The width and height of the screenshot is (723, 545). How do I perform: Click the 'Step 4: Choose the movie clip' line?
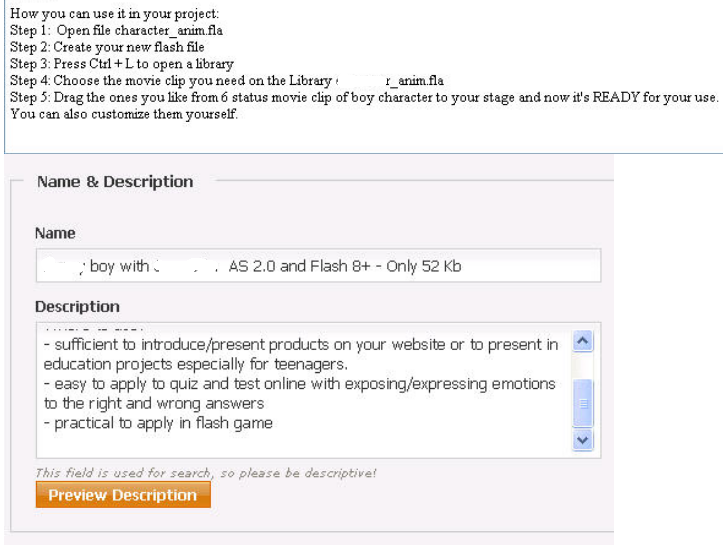(227, 80)
